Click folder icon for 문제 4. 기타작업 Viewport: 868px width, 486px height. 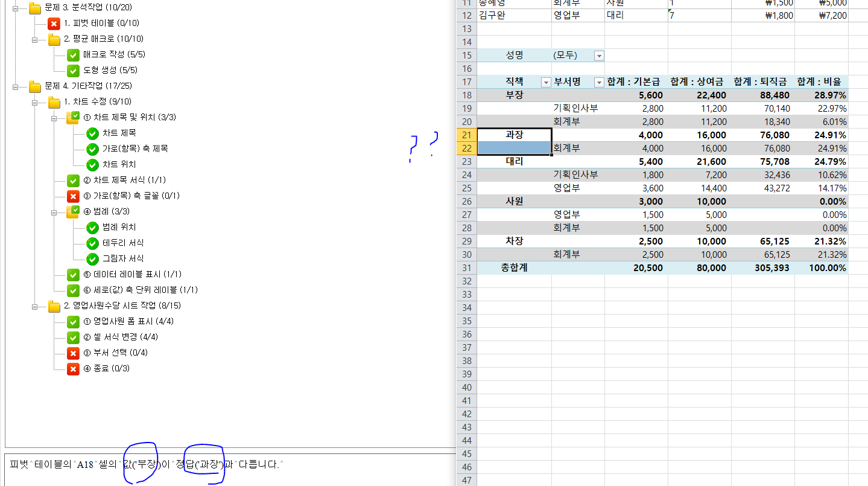coord(35,86)
